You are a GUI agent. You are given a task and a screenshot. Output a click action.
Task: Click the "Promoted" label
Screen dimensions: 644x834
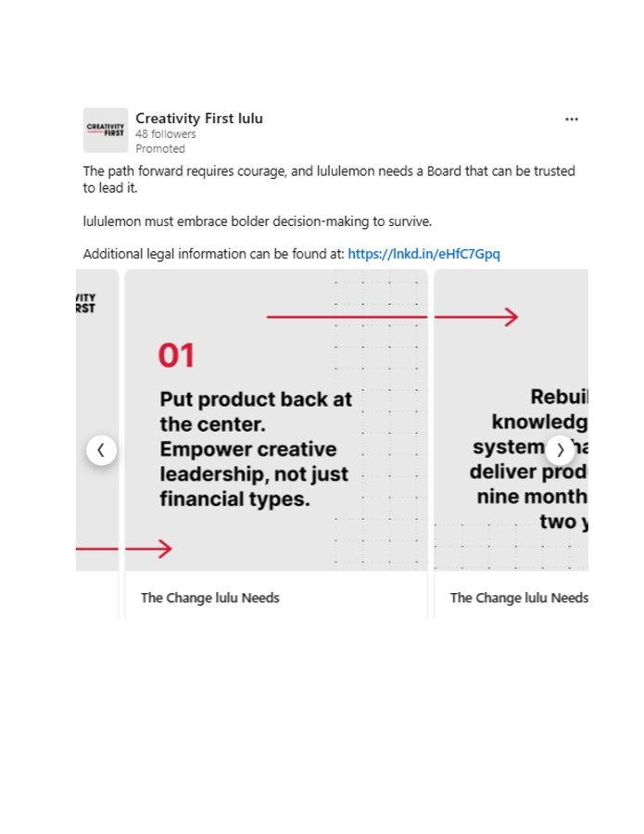(160, 148)
